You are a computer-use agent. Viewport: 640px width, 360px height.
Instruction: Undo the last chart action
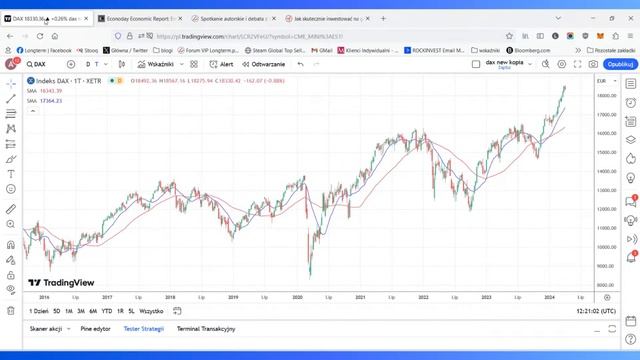click(300, 64)
